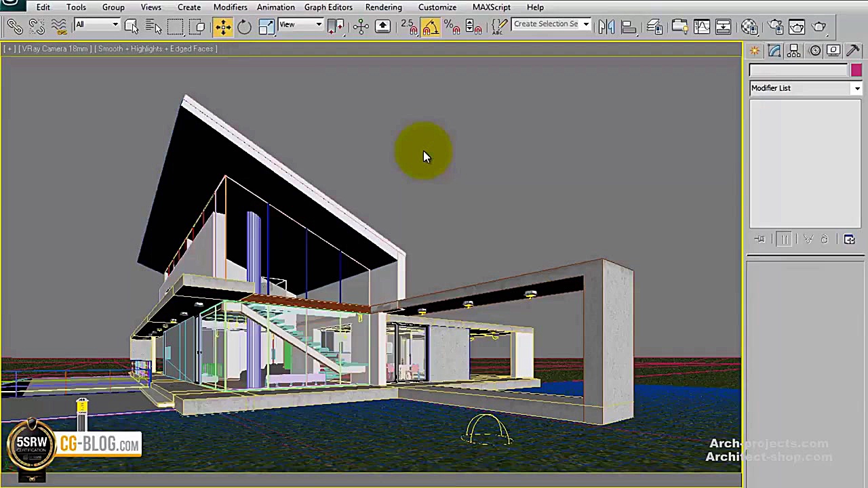The image size is (868, 488).
Task: Open the Views menu
Action: pyautogui.click(x=151, y=7)
